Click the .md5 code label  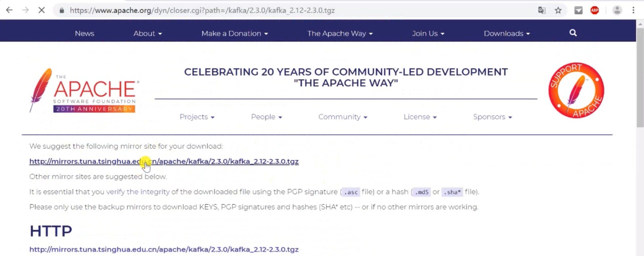tap(422, 192)
